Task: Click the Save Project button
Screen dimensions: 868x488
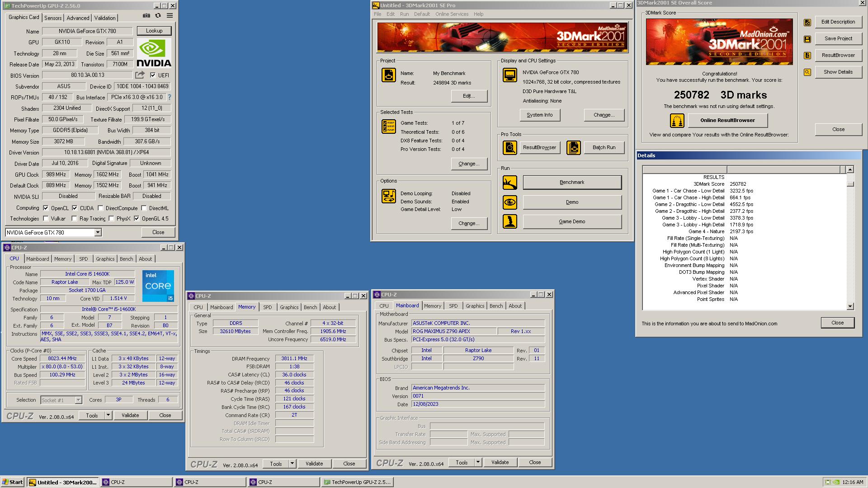Action: [x=838, y=39]
